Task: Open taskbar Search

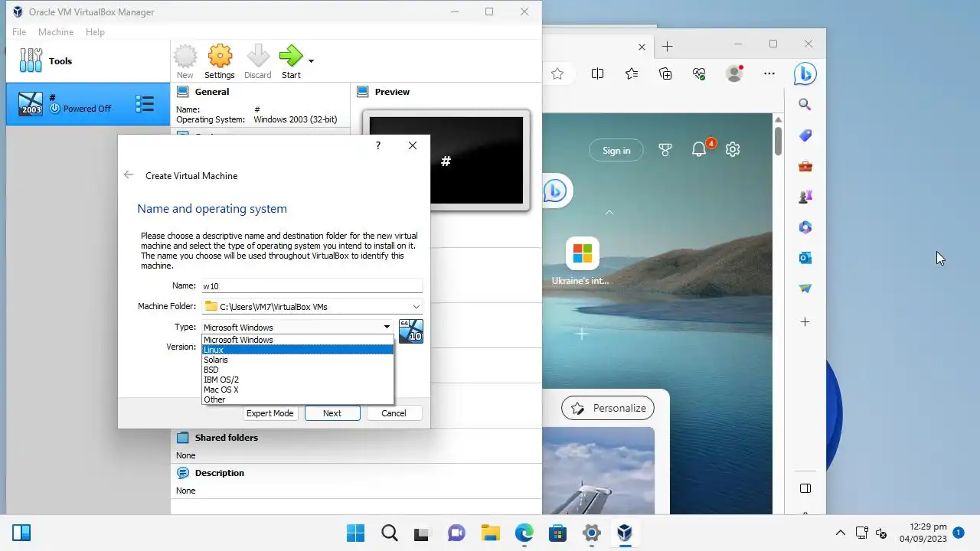Action: (389, 533)
